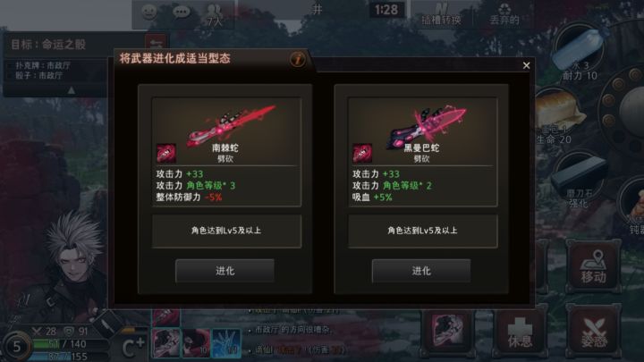
Task: Open the chat speech bubble icon
Action: click(181, 12)
